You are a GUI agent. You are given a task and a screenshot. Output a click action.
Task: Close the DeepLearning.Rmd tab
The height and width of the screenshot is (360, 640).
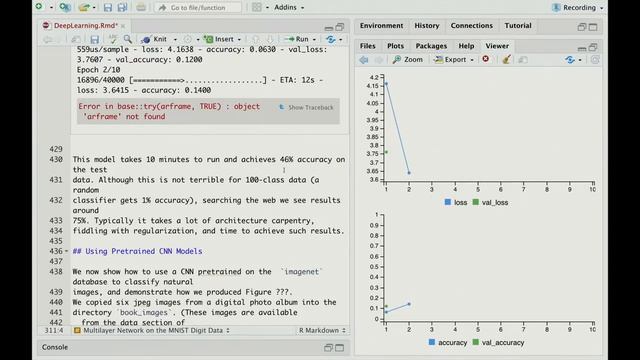[x=123, y=26]
